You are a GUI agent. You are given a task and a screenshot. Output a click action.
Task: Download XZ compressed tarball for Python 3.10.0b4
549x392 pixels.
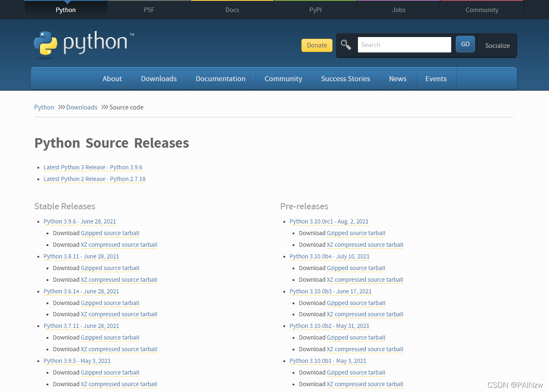(365, 280)
